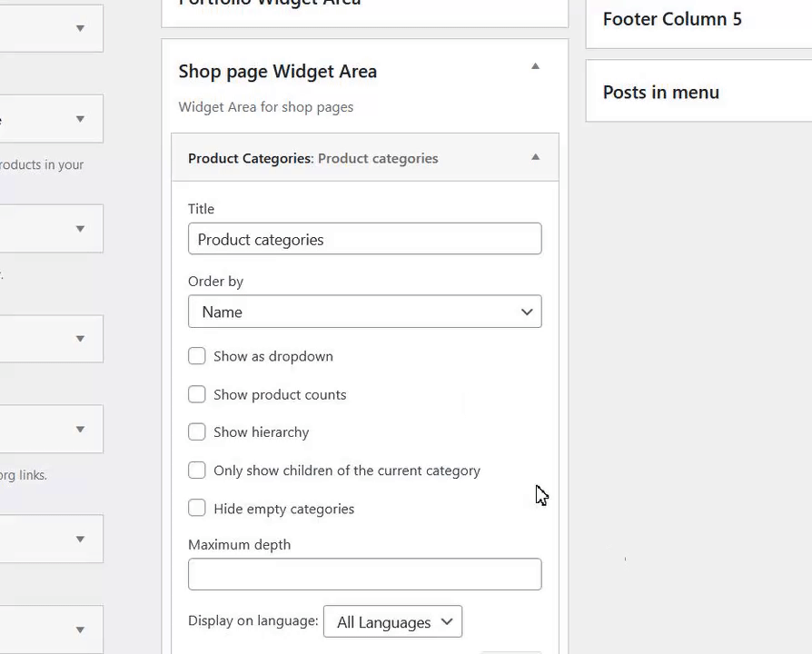Check Show product counts option
The height and width of the screenshot is (654, 812).
197,394
